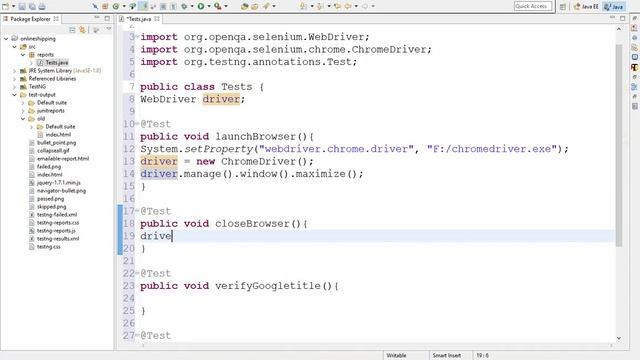The width and height of the screenshot is (640, 360).
Task: Click the editor vertical scrollbar thumb
Action: tap(619, 145)
